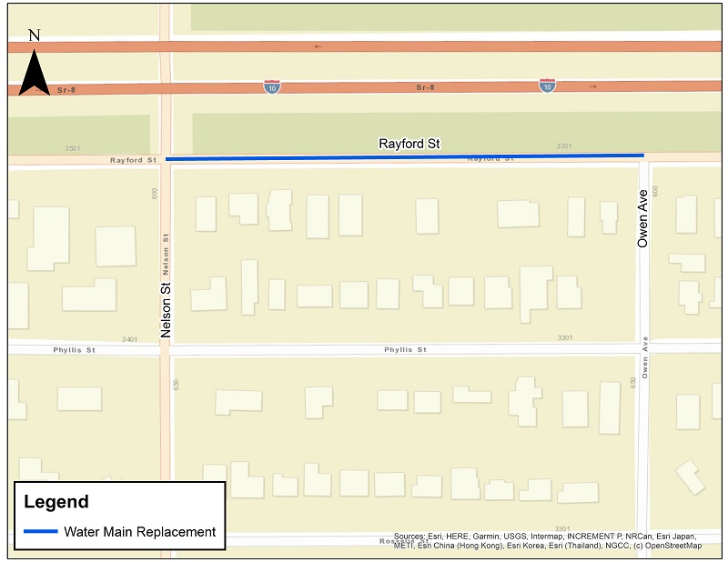Image resolution: width=728 pixels, height=562 pixels.
Task: Click the 'Phyllis St' label west of Nelson St
Action: click(x=75, y=350)
